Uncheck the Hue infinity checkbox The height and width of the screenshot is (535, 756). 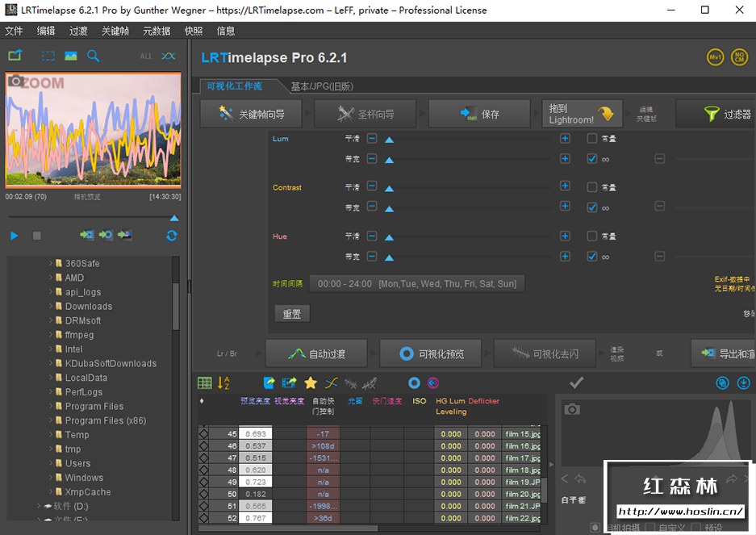tap(592, 256)
